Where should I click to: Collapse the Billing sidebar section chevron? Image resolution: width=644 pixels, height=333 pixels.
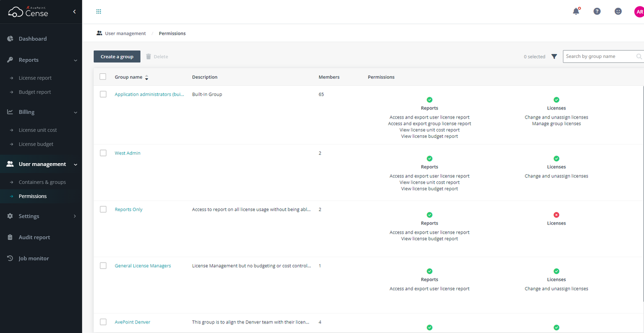[76, 112]
